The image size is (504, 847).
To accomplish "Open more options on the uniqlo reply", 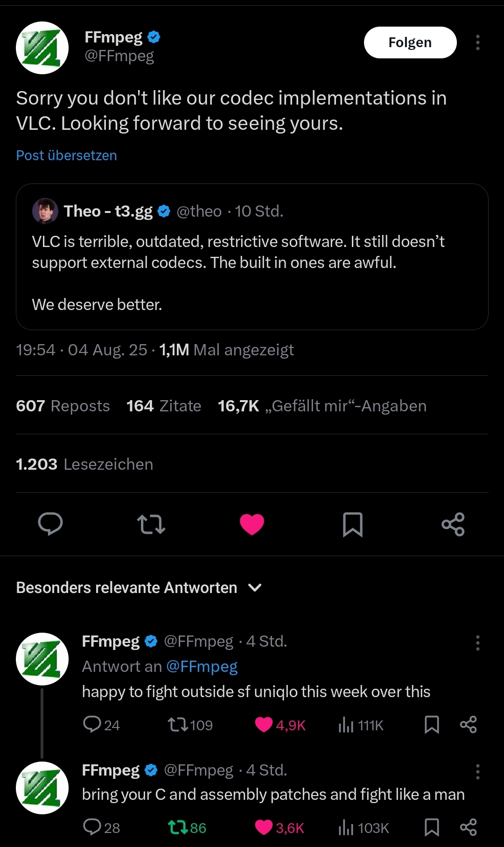I will click(477, 643).
